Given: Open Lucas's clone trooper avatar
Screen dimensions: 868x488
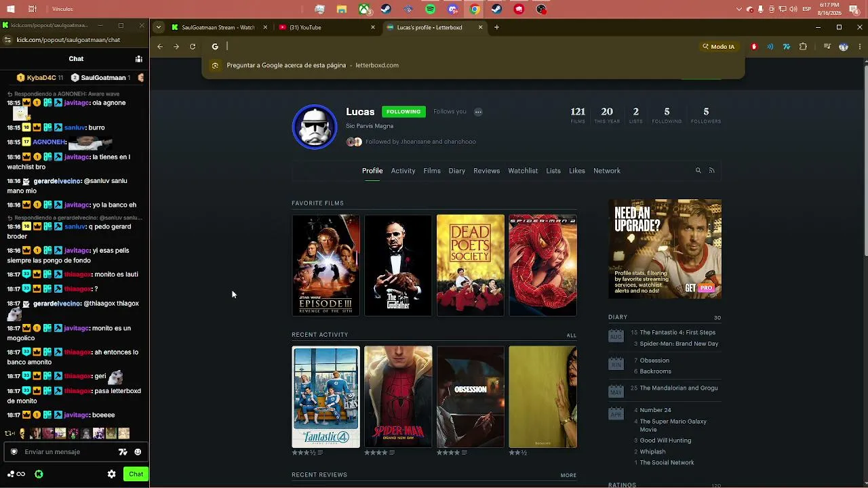Looking at the screenshot, I should pyautogui.click(x=315, y=127).
